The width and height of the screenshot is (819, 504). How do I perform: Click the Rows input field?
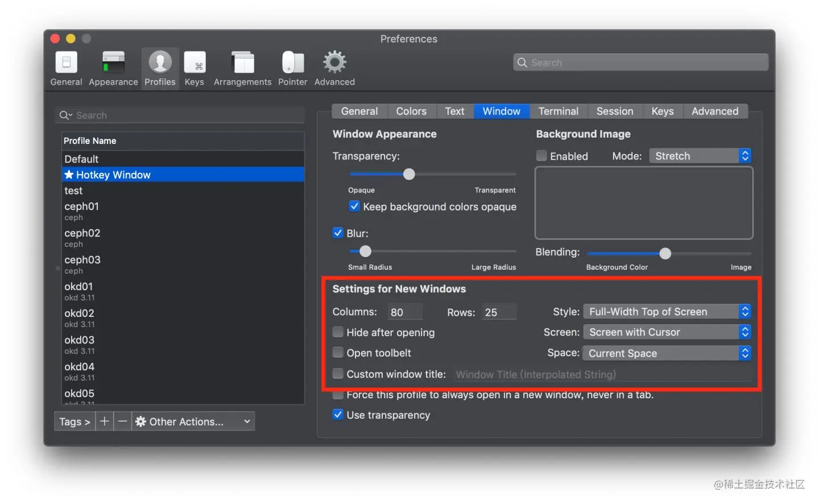click(499, 312)
